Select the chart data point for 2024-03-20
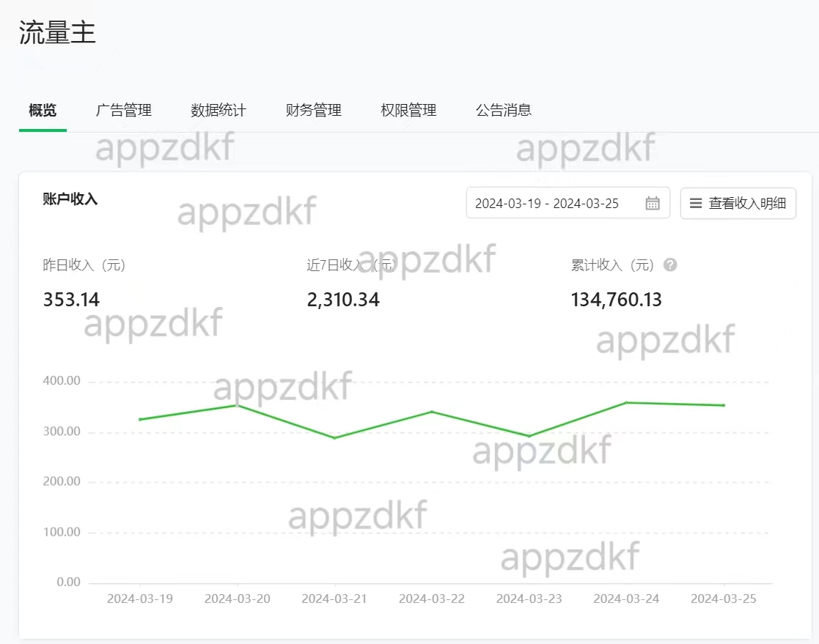 [237, 405]
